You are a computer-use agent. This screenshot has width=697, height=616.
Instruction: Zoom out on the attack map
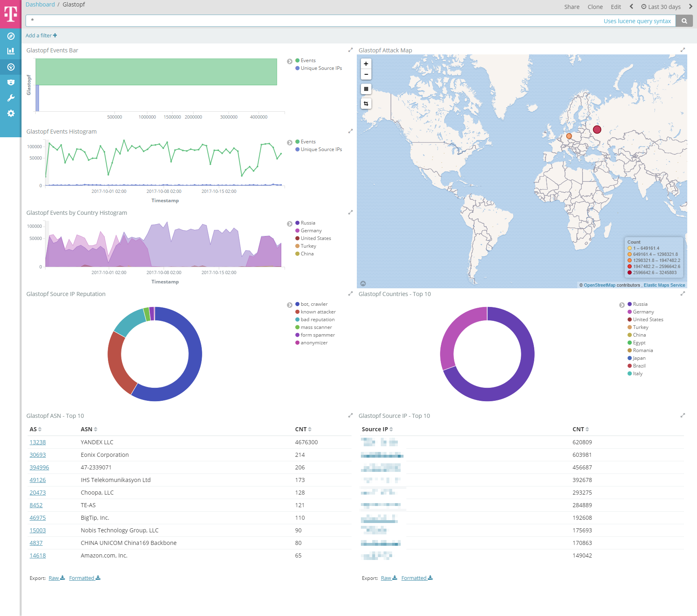(x=366, y=74)
